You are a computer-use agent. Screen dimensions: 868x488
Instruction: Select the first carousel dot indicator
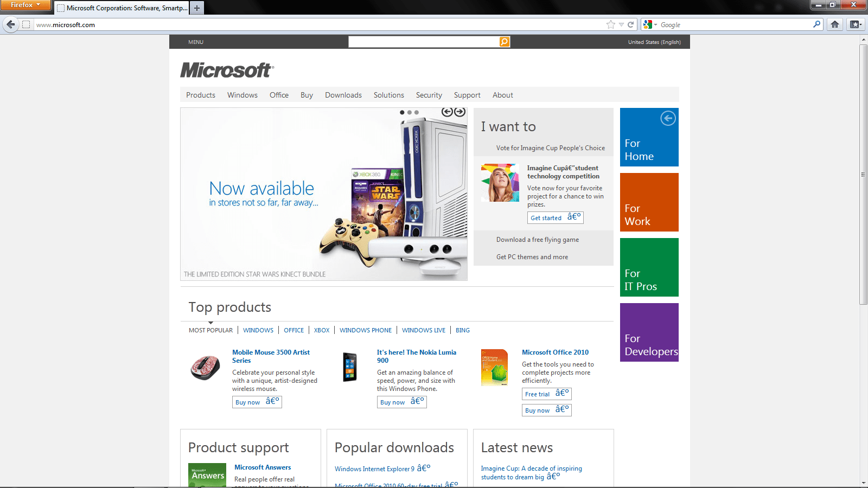(402, 113)
